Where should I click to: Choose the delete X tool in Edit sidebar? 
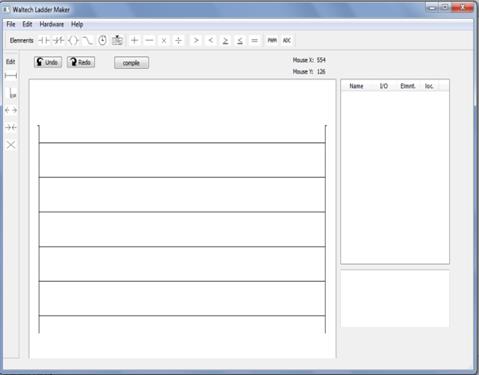pos(11,145)
